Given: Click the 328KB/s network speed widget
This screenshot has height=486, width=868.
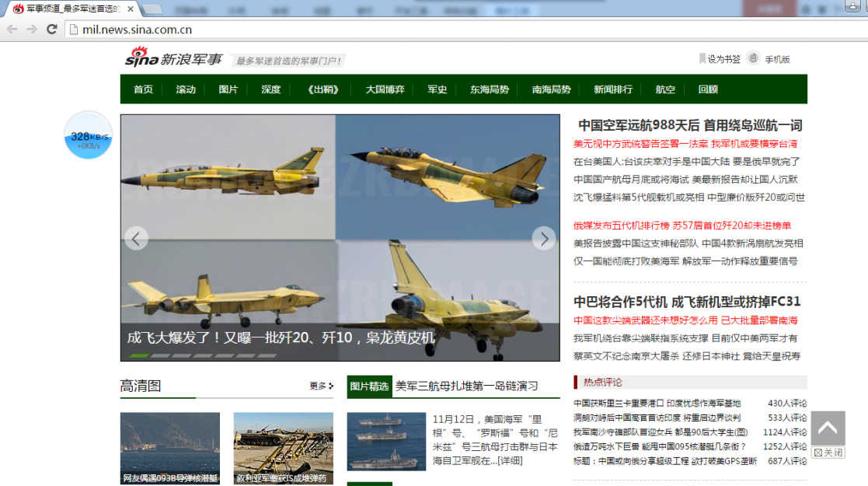Looking at the screenshot, I should tap(88, 135).
